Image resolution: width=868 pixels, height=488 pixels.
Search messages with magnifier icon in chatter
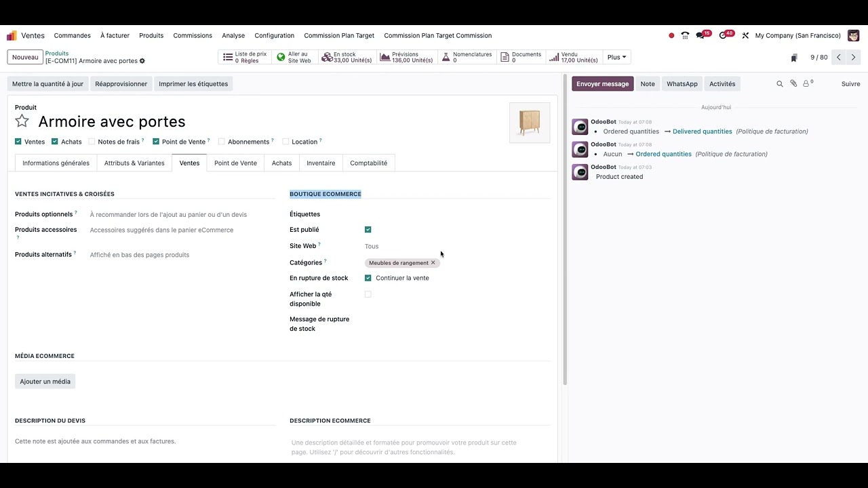pyautogui.click(x=780, y=84)
